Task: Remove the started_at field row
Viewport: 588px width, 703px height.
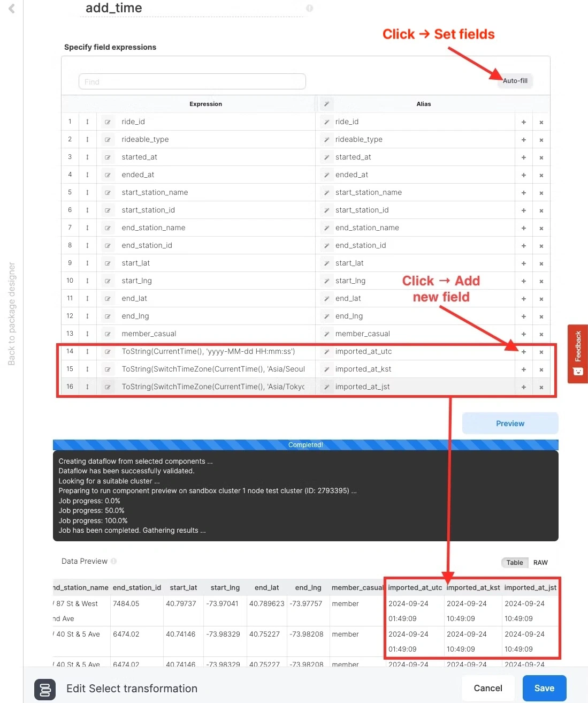Action: pyautogui.click(x=541, y=157)
